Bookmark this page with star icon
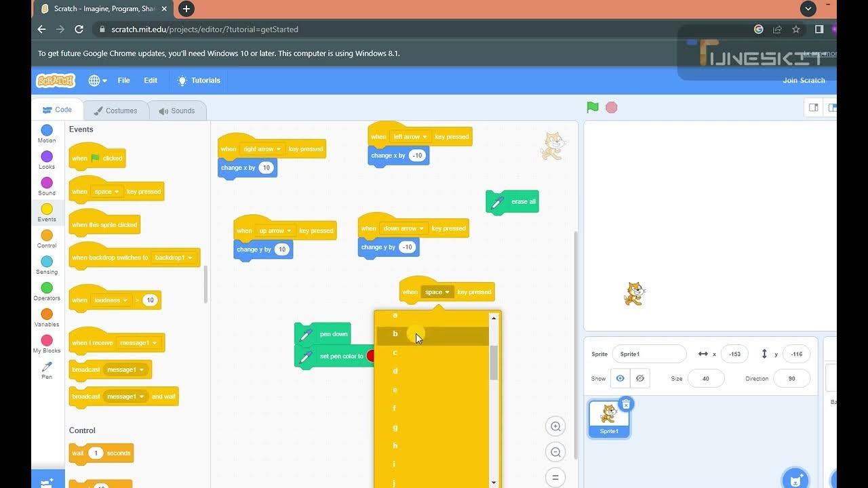 (796, 29)
